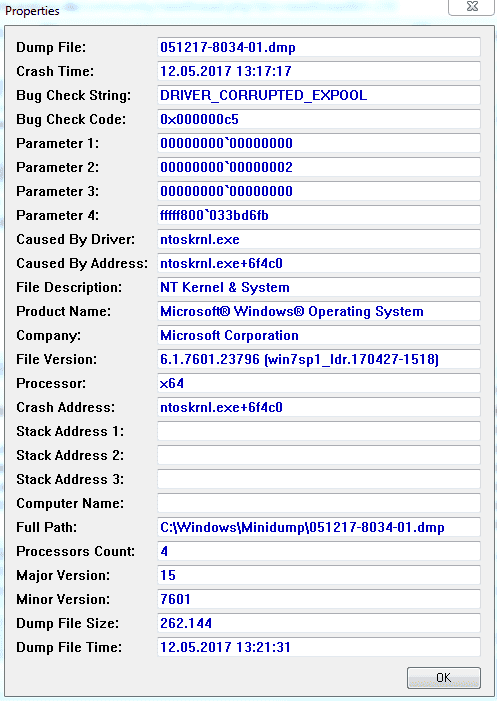Click the Dump File value field
The width and height of the screenshot is (497, 701).
click(319, 47)
